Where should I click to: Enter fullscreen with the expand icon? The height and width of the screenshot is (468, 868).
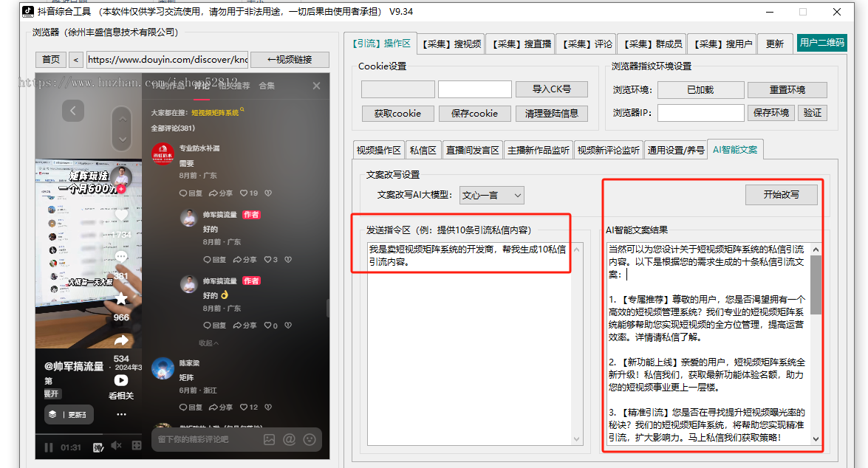136,446
